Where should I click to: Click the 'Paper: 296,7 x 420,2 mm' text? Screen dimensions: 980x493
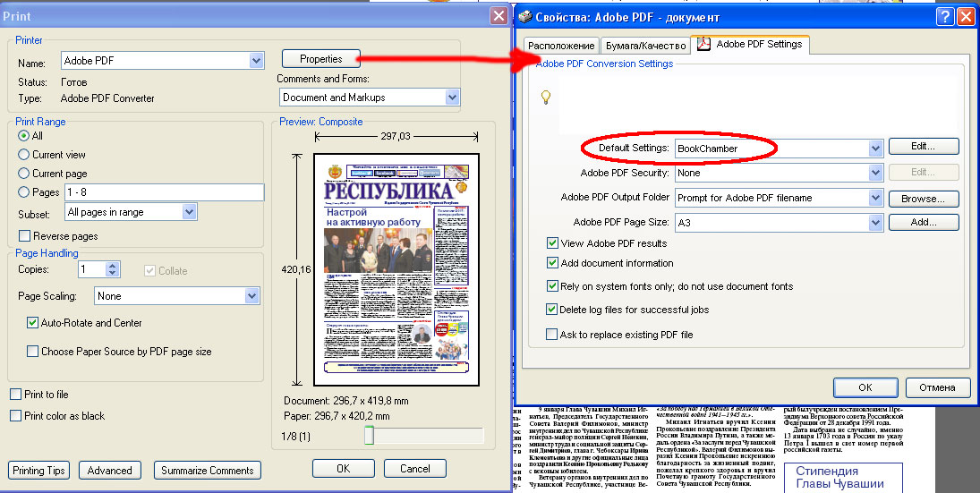pyautogui.click(x=337, y=415)
